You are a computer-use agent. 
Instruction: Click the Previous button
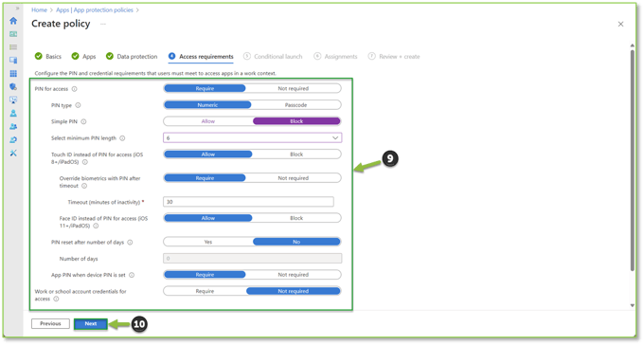[50, 323]
